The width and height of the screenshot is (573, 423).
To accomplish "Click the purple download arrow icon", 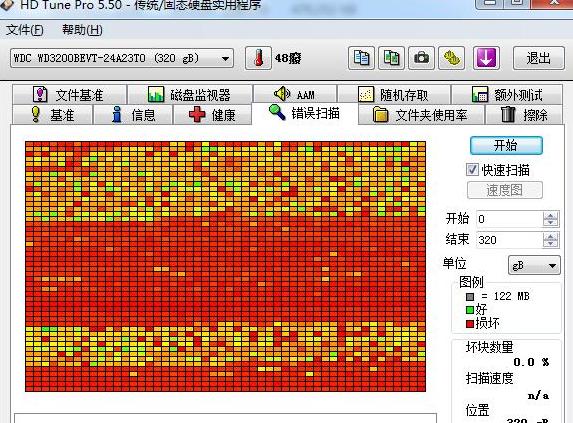I will pos(486,58).
